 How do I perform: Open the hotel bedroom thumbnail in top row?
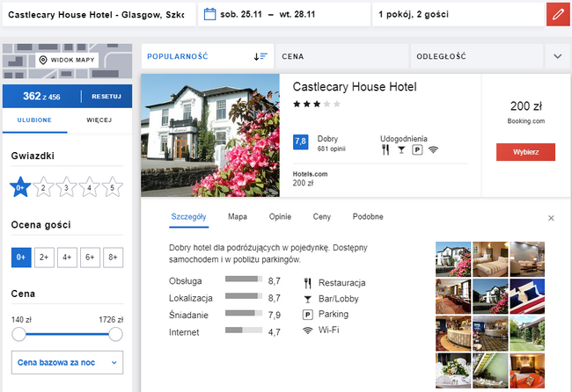(490, 259)
